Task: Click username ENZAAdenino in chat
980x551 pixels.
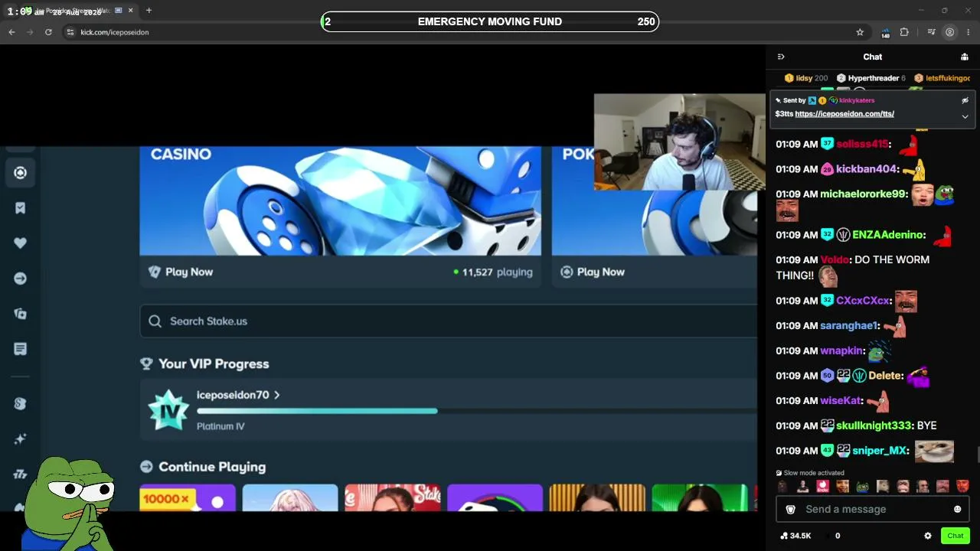Action: coord(888,235)
